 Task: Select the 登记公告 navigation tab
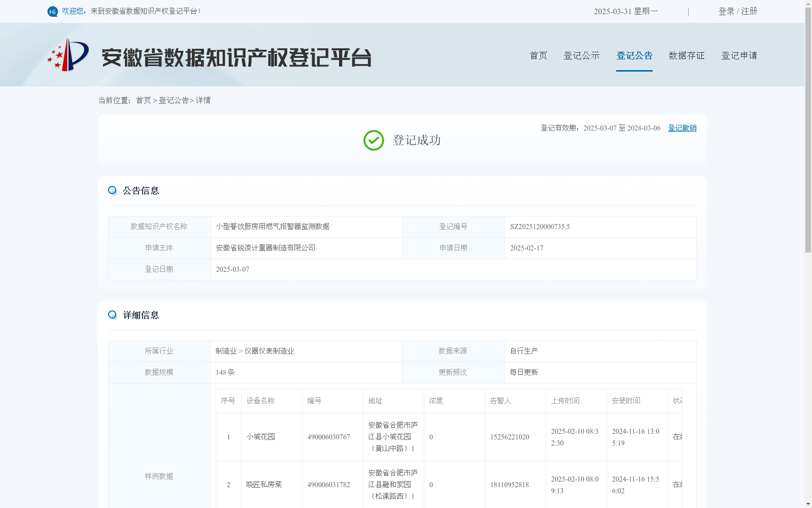coord(634,55)
